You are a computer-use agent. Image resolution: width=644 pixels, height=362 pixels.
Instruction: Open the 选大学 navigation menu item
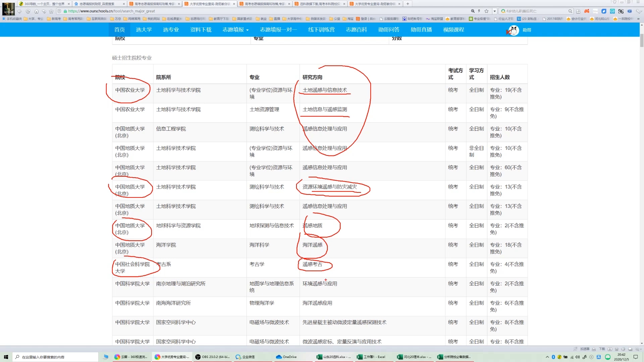coord(144,30)
